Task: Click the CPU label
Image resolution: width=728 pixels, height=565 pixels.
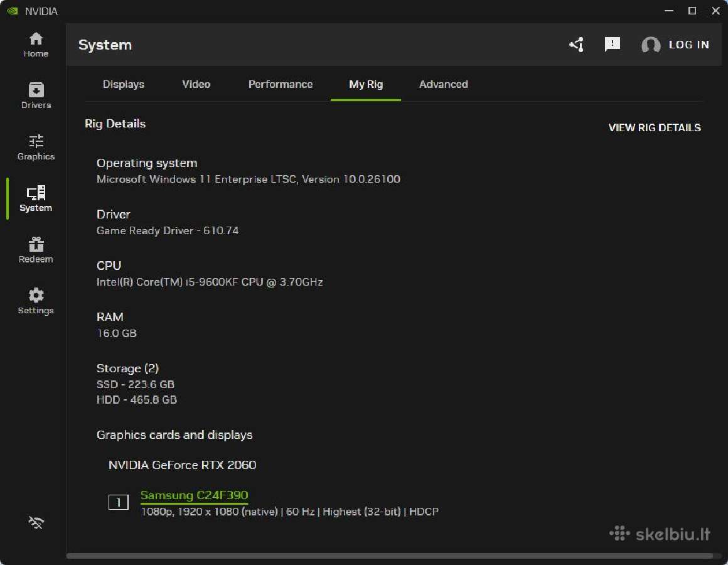Action: (109, 266)
